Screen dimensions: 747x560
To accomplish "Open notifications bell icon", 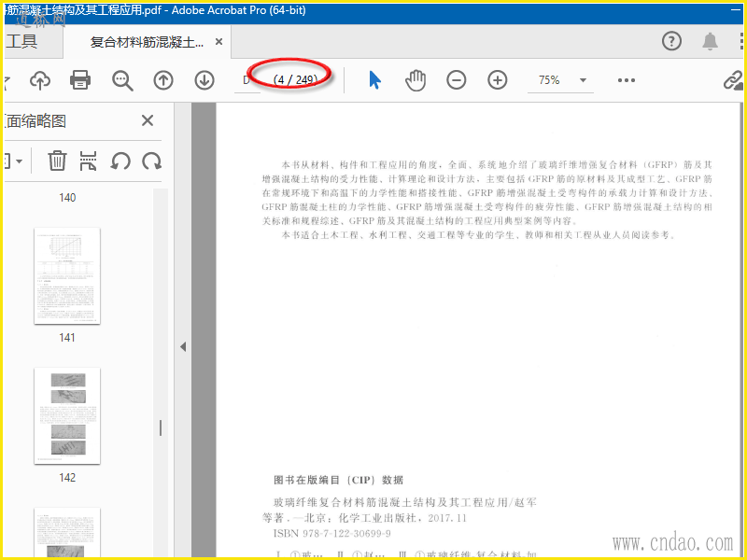I will pos(711,41).
